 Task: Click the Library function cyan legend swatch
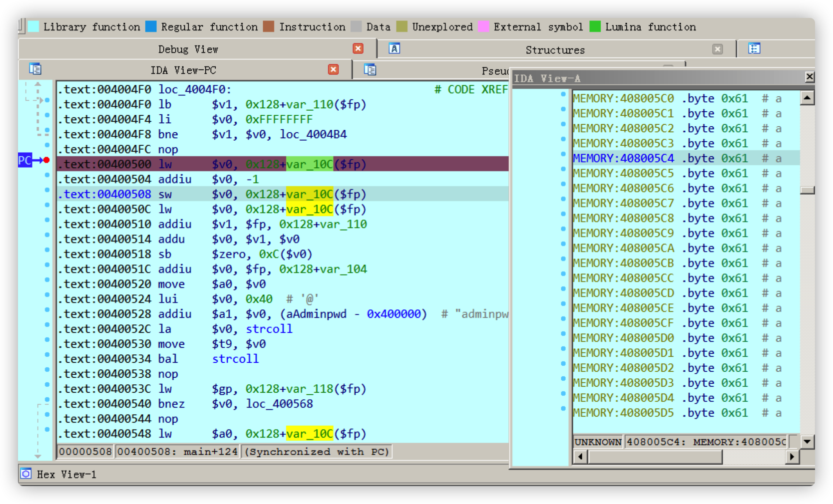33,26
